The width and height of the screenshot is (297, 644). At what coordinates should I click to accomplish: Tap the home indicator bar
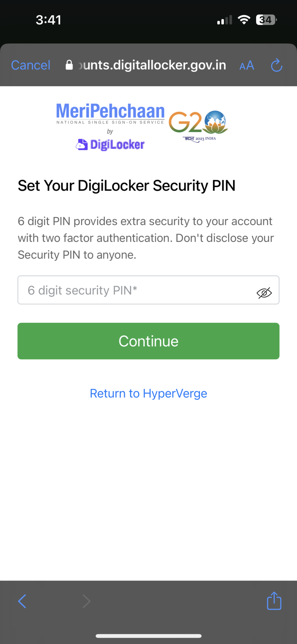[148, 636]
